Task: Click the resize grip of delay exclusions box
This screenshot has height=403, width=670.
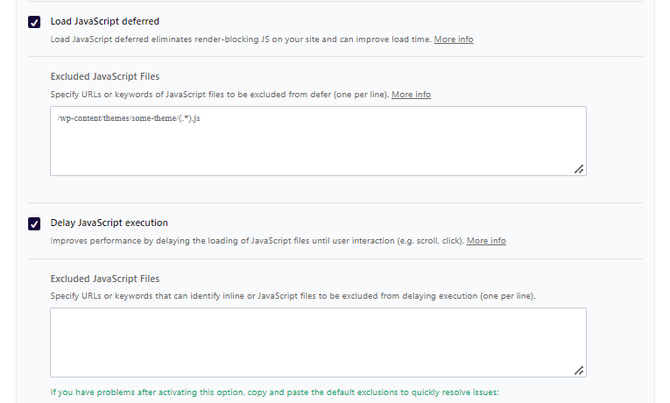Action: click(579, 371)
